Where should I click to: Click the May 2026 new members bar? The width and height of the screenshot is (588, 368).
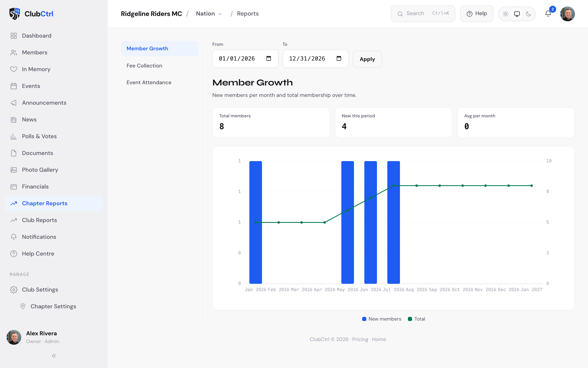347,222
